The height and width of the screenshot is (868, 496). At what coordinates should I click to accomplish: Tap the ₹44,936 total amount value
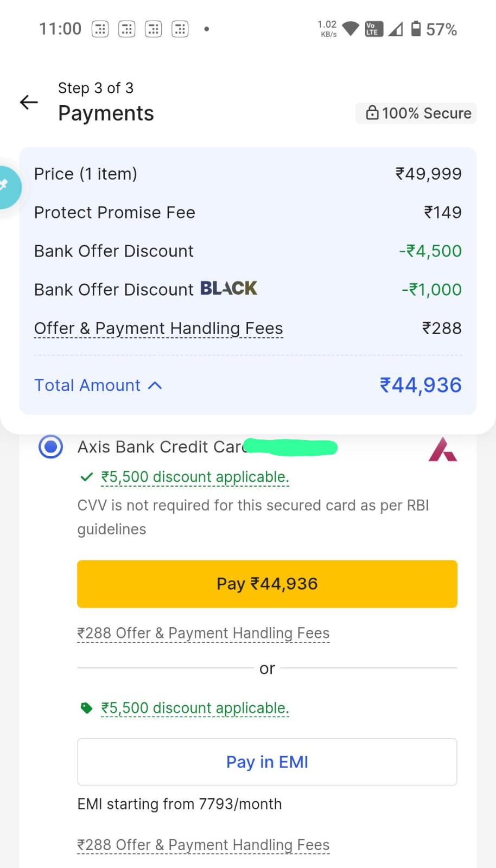pyautogui.click(x=421, y=385)
